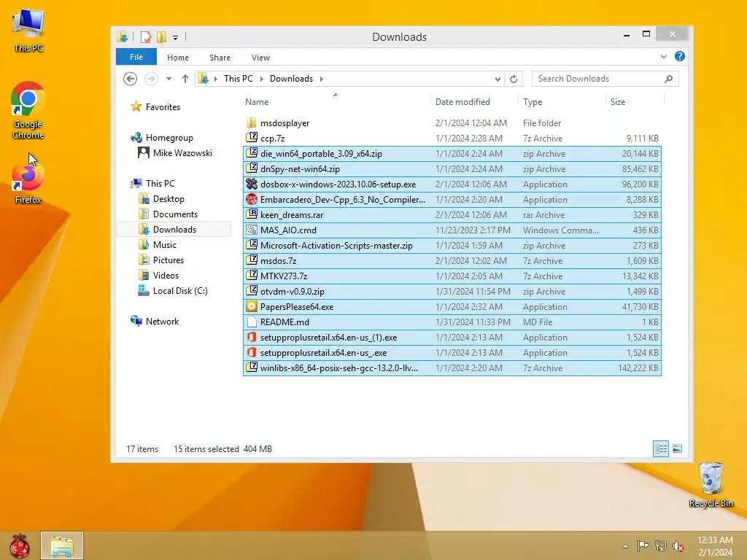Select keen_dreams.rar file name

pos(292,215)
